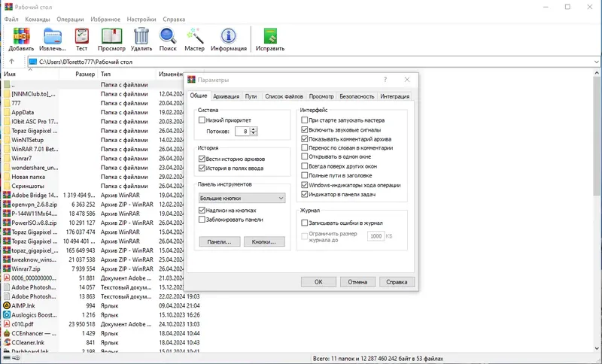The width and height of the screenshot is (602, 364).
Task: Toggle Индикатор в панели задач checkbox
Action: point(305,195)
